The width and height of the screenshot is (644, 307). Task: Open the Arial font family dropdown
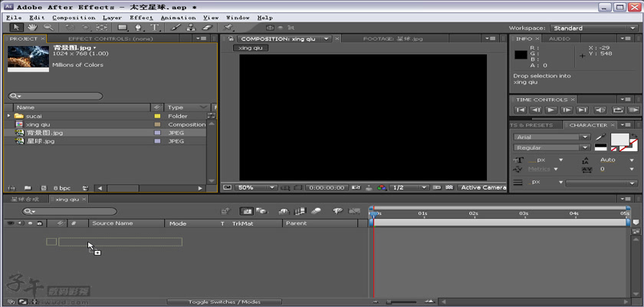[552, 137]
